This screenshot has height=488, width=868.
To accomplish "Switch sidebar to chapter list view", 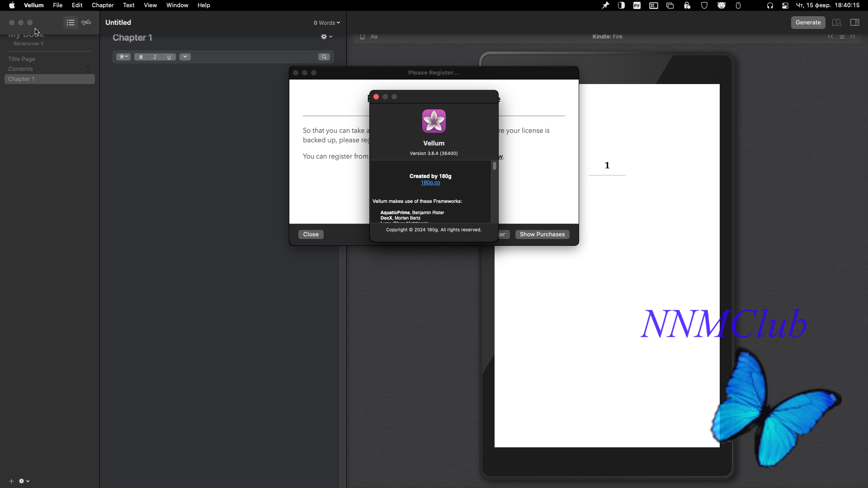I will click(x=71, y=23).
